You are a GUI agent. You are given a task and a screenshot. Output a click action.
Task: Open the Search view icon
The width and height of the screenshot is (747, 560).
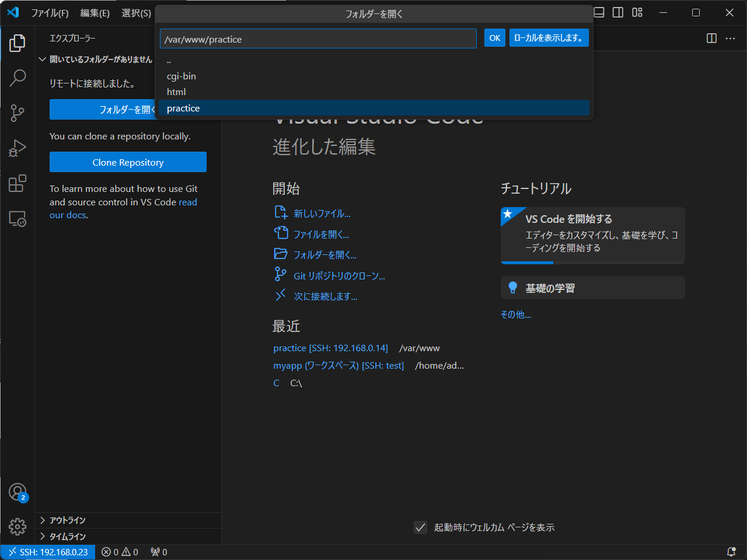click(x=18, y=78)
